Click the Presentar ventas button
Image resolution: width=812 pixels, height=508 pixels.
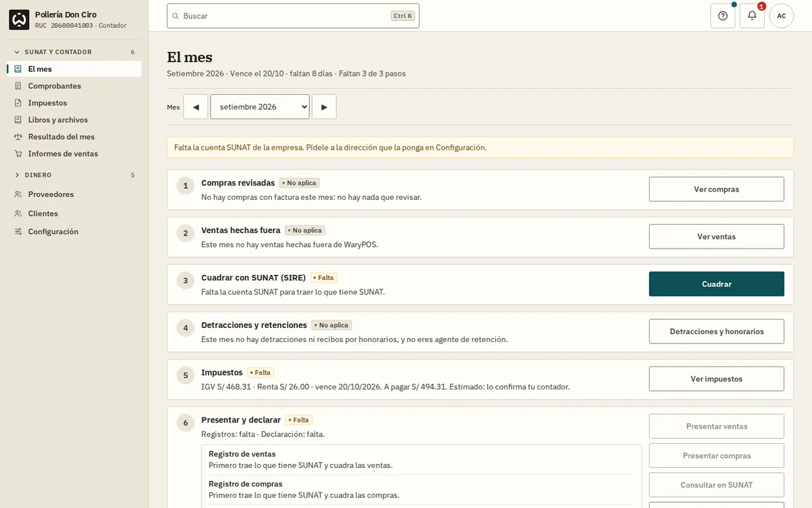pyautogui.click(x=717, y=427)
